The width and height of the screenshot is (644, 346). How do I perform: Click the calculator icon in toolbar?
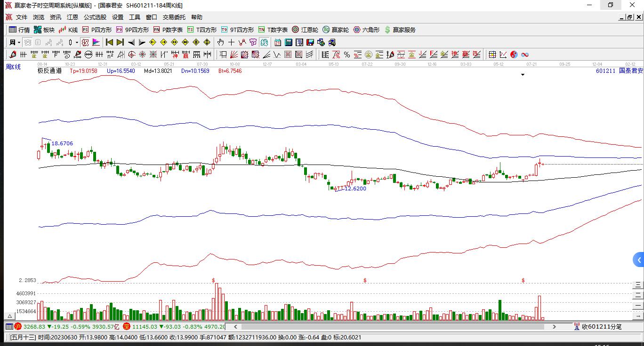point(289,42)
